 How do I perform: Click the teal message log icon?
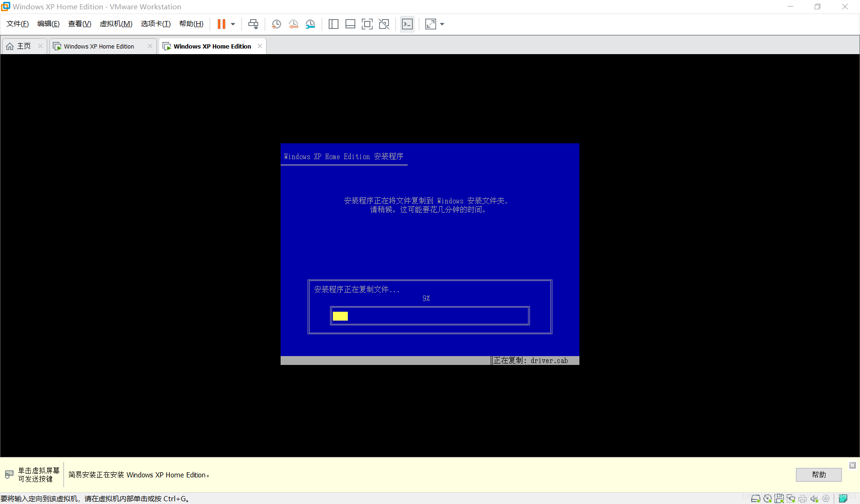click(x=843, y=498)
